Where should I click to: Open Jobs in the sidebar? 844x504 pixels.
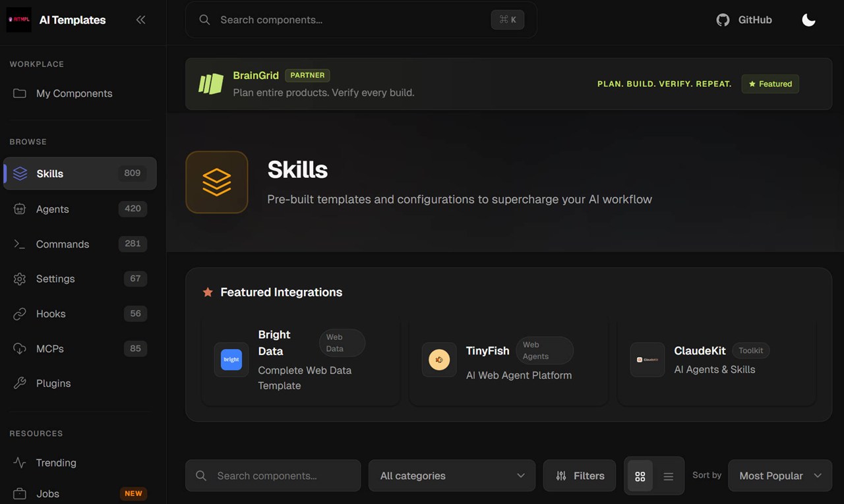tap(80, 493)
